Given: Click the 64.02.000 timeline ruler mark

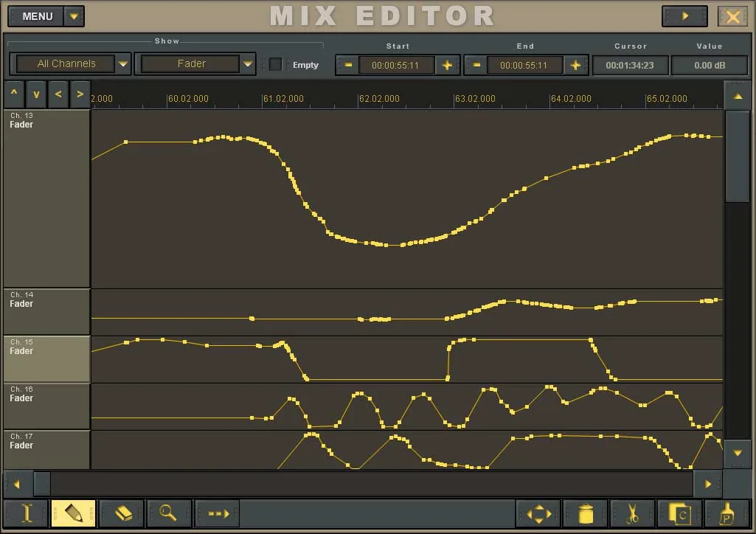Looking at the screenshot, I should point(571,99).
